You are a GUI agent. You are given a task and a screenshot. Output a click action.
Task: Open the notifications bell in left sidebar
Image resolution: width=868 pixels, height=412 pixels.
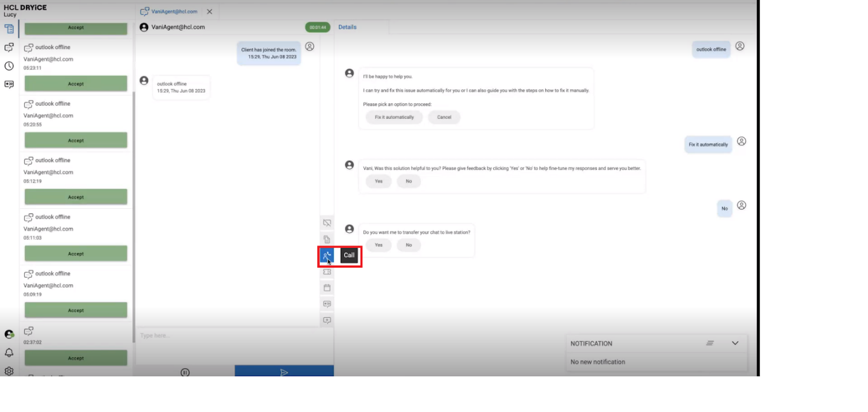pos(9,353)
